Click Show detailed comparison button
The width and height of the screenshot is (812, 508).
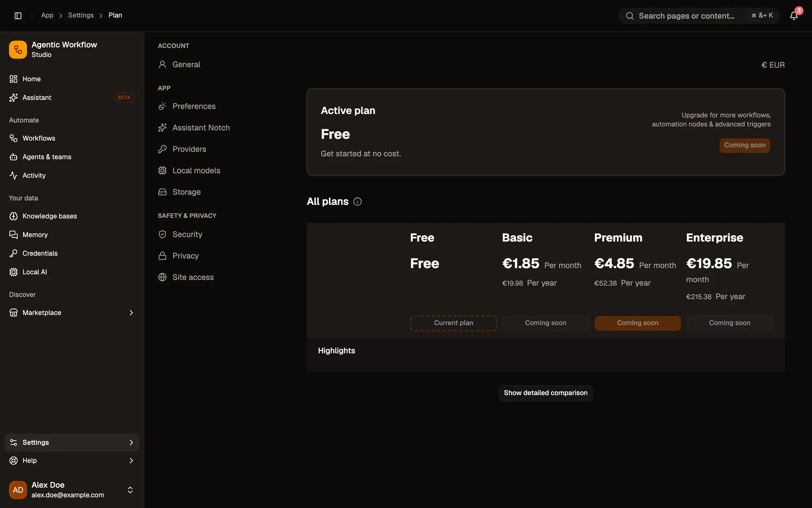[x=546, y=393]
